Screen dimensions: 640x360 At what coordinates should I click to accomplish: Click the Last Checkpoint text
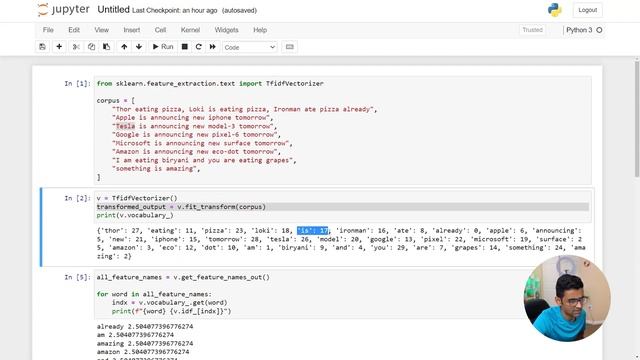(x=174, y=11)
